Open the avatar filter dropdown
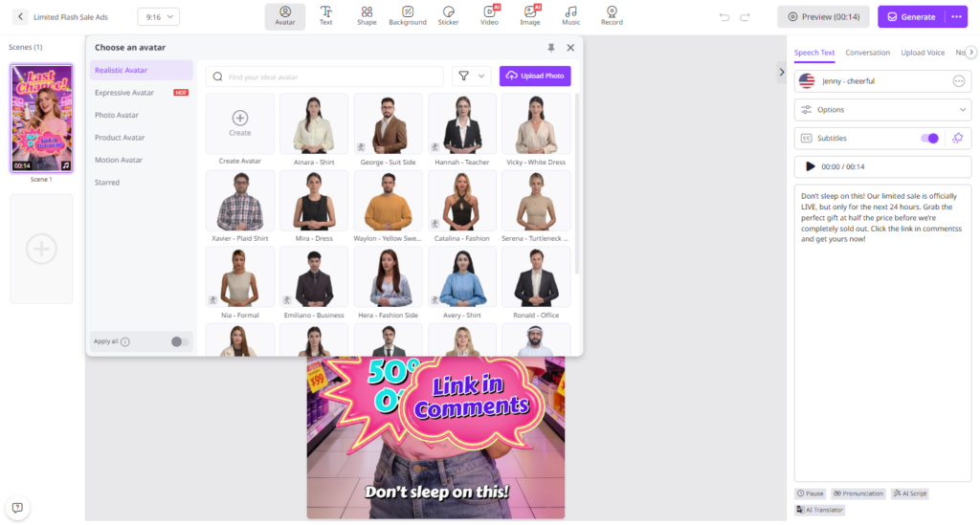980x525 pixels. pyautogui.click(x=471, y=77)
